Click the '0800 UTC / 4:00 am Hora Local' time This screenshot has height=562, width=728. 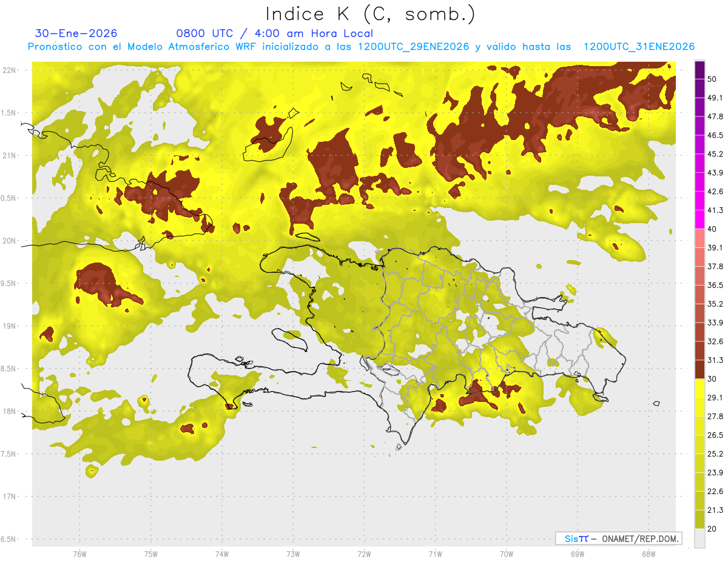point(274,33)
